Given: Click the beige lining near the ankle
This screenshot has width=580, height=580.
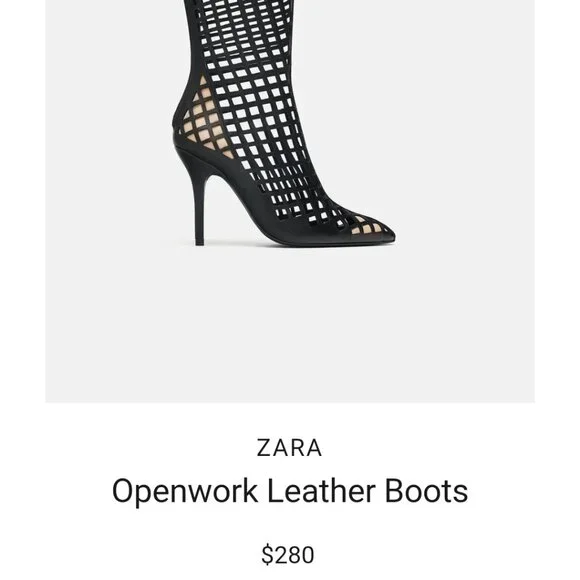Looking at the screenshot, I should (x=202, y=115).
